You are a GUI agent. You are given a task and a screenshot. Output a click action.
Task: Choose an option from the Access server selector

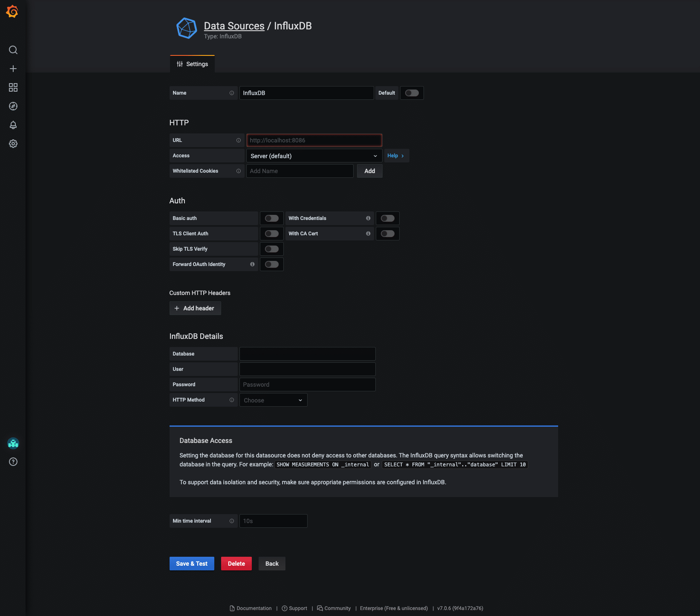pos(314,156)
